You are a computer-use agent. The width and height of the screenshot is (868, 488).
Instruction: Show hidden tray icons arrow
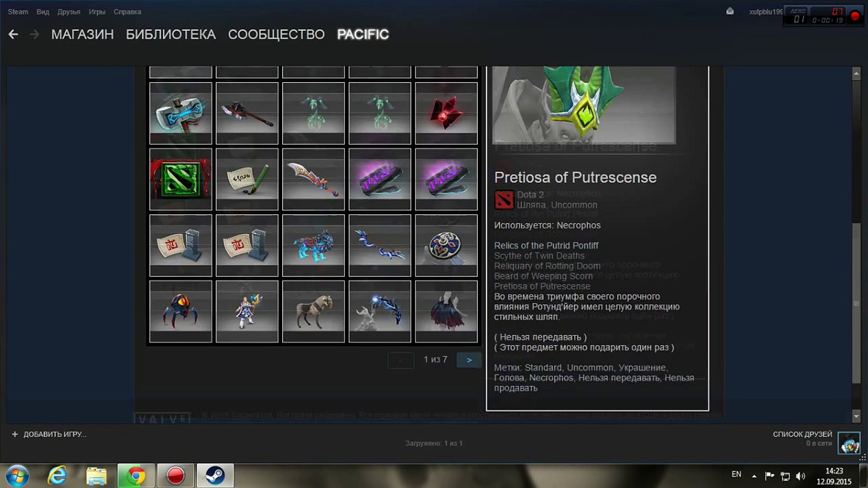754,476
